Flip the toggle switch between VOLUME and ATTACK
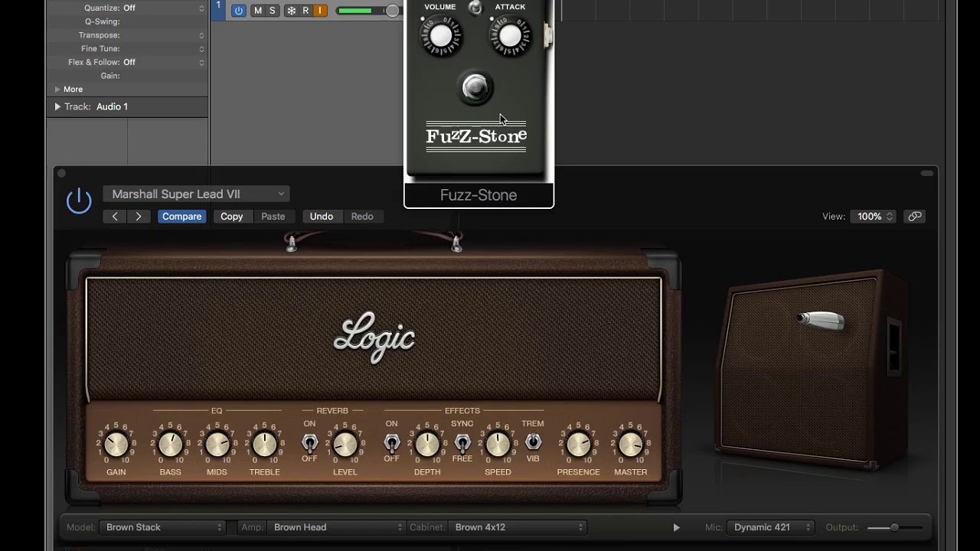The image size is (980, 551). [475, 8]
